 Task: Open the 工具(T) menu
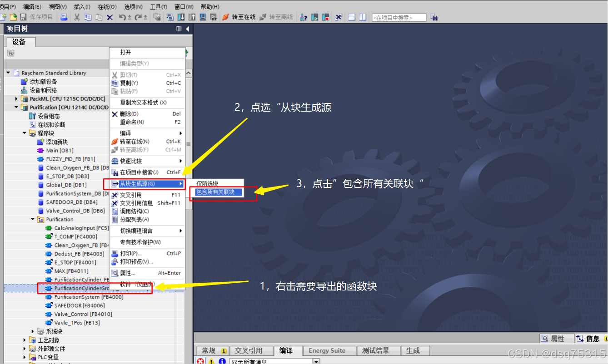pos(158,7)
